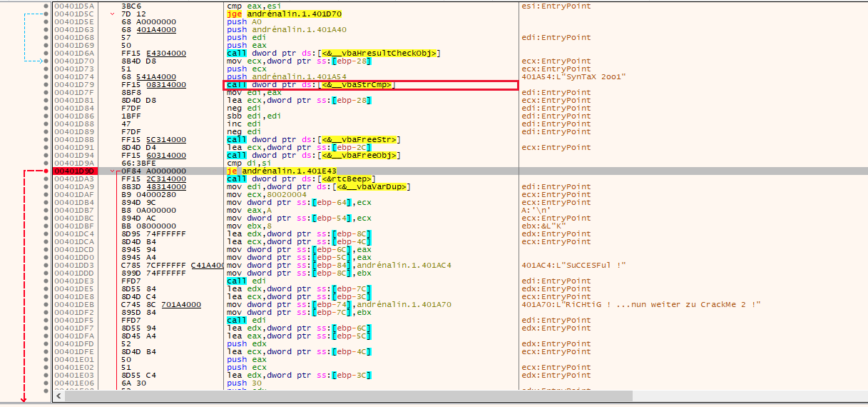
Task: Click bytes C745 8C 701A4000
Action: (x=161, y=305)
